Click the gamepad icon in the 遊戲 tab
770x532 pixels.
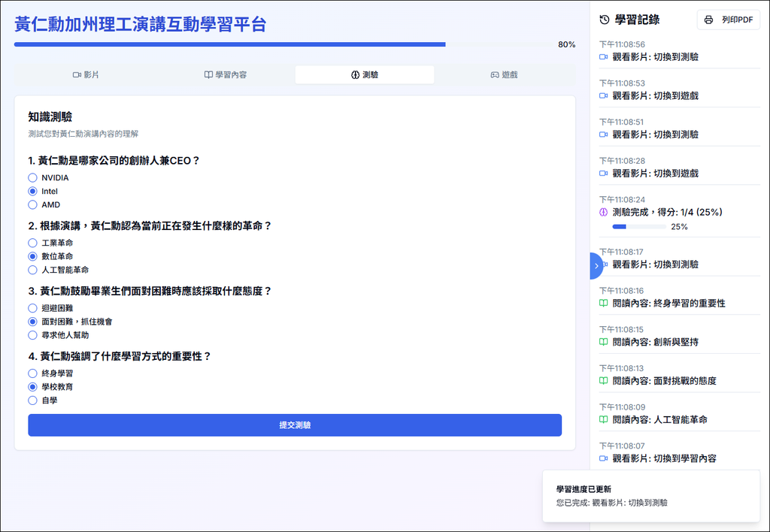(495, 74)
